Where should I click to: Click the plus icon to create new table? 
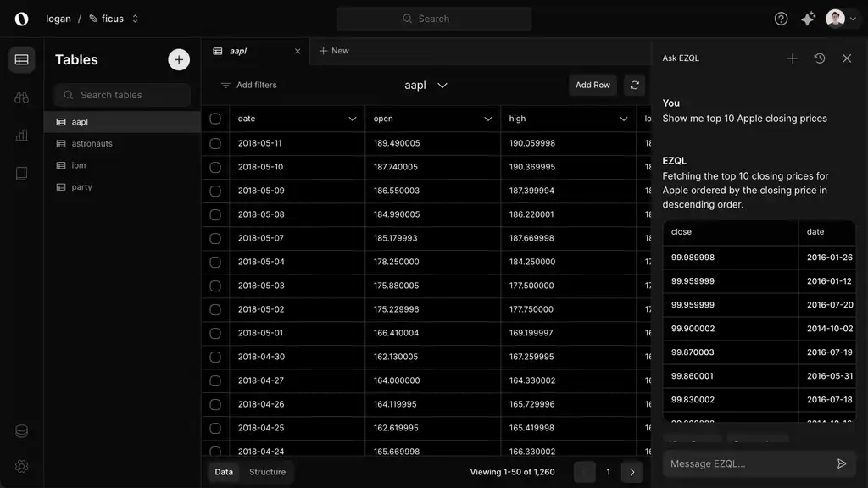pyautogui.click(x=179, y=59)
